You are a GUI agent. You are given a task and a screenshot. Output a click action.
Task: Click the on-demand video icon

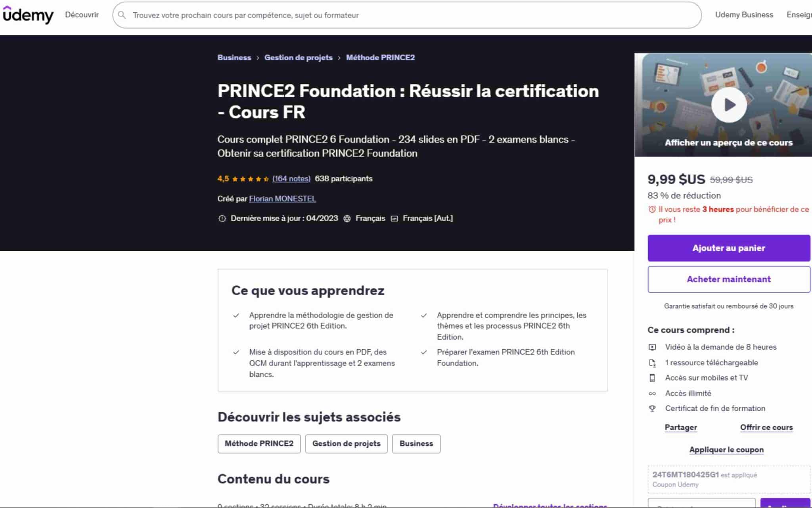pyautogui.click(x=653, y=347)
